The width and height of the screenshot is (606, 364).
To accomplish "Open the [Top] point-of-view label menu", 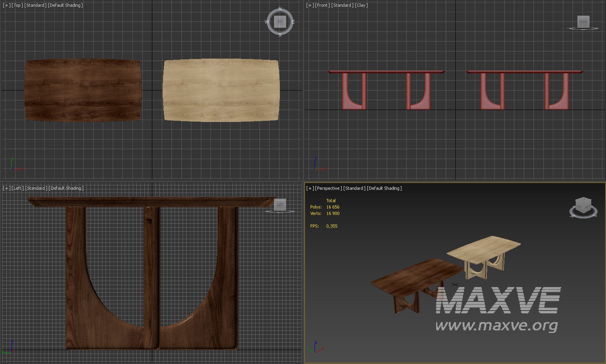I will pos(17,5).
